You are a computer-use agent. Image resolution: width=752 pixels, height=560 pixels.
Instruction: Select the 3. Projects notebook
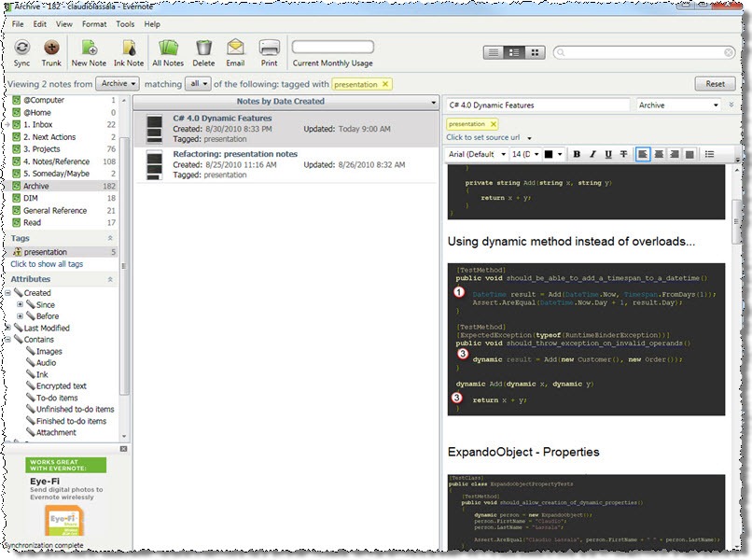tap(42, 148)
